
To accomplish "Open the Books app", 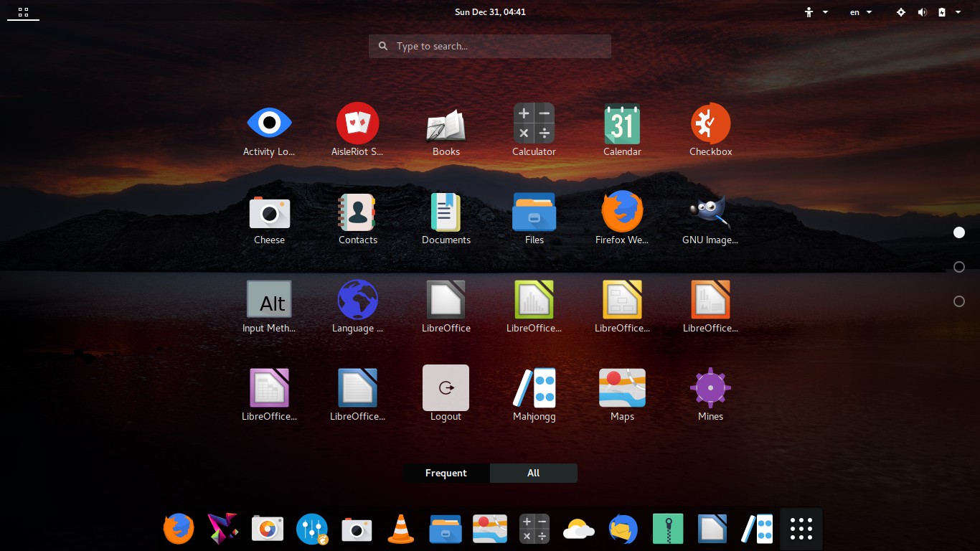I will (x=446, y=125).
